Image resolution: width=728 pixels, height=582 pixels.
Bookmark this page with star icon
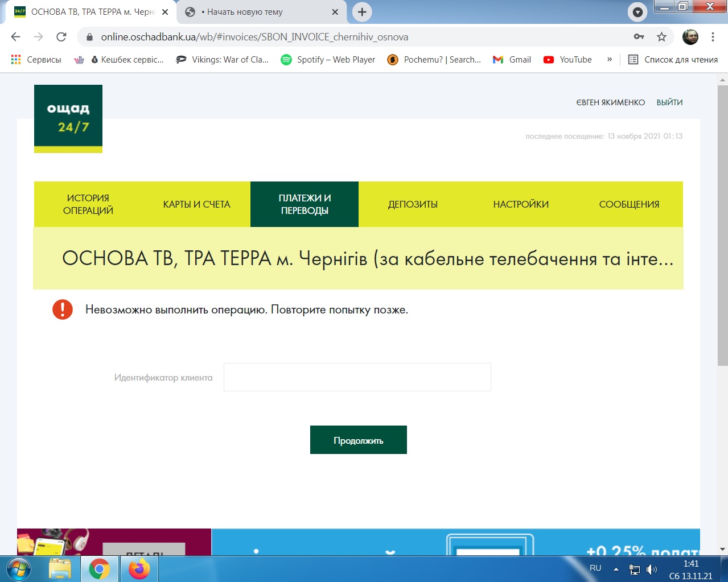[661, 37]
